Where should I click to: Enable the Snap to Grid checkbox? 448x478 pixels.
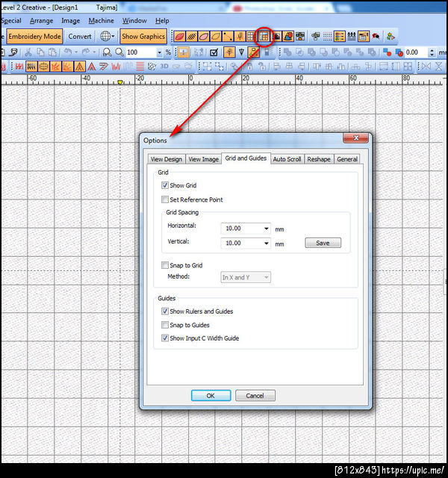165,265
